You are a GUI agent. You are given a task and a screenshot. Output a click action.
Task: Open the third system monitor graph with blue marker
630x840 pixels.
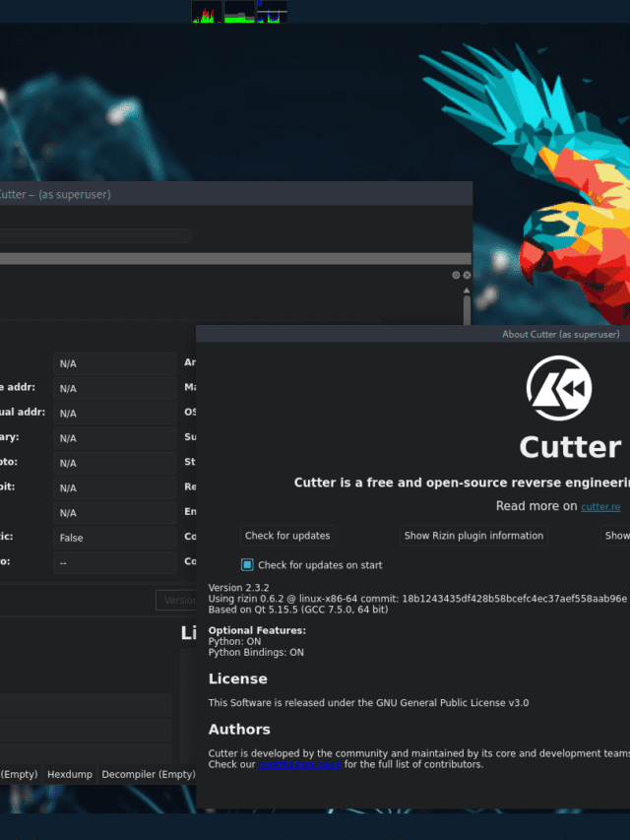[272, 12]
